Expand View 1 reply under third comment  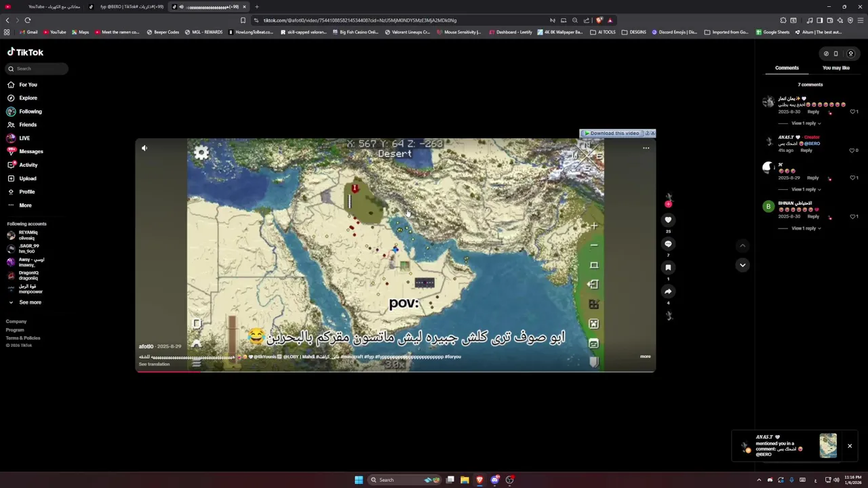(x=806, y=189)
